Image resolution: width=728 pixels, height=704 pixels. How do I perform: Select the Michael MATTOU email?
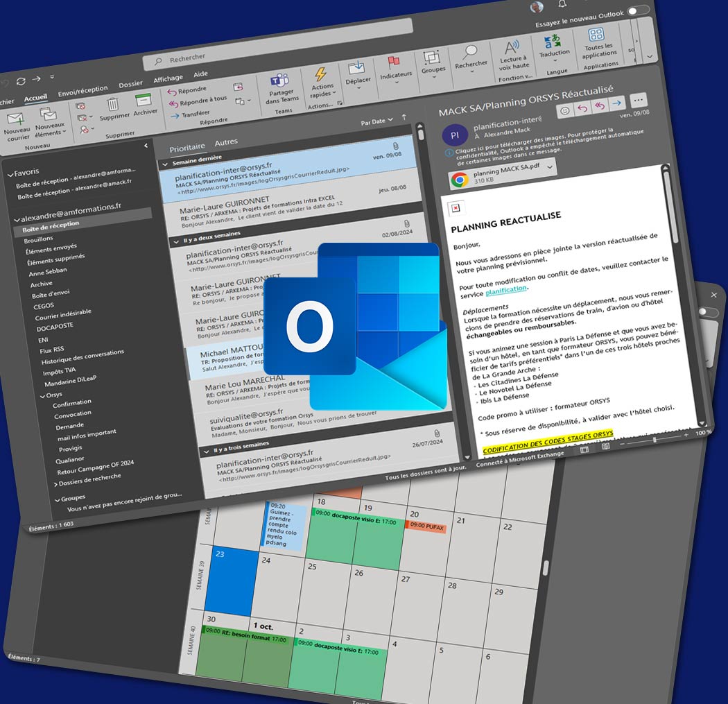click(x=227, y=358)
